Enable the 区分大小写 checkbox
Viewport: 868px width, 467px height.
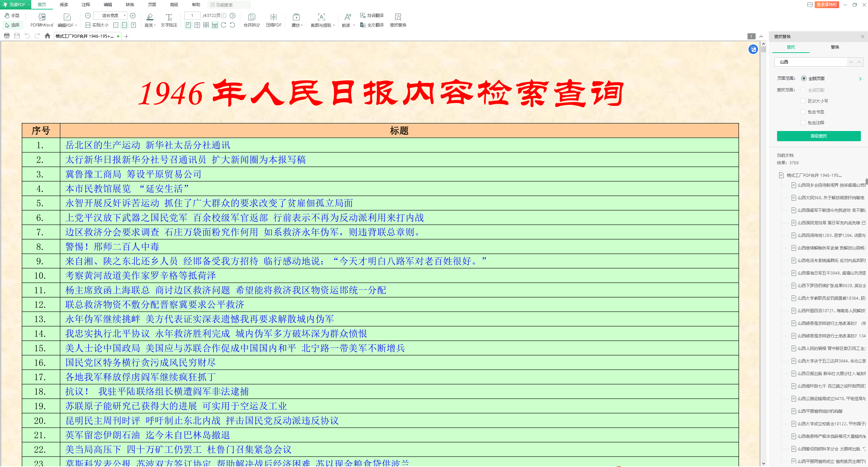pos(803,101)
